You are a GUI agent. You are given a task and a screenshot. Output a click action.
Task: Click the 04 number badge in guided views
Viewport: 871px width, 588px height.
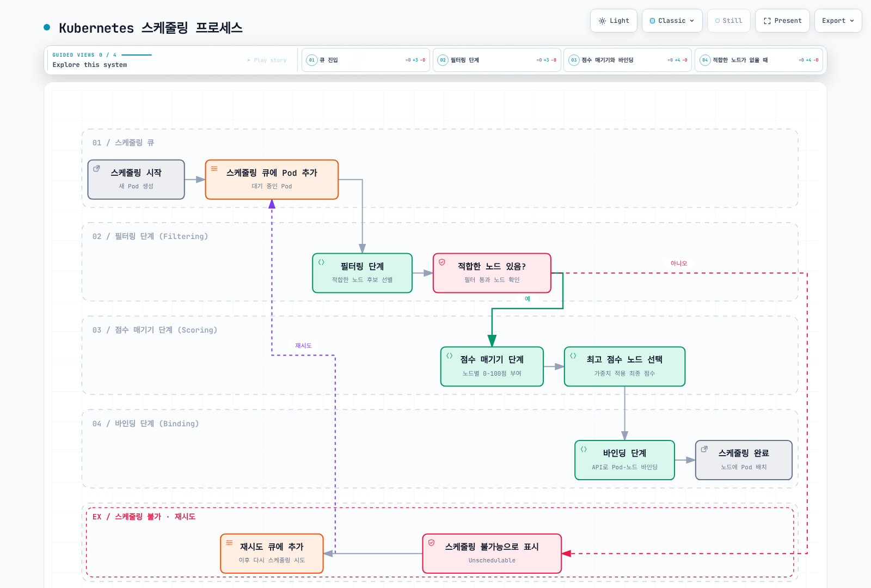(x=705, y=60)
